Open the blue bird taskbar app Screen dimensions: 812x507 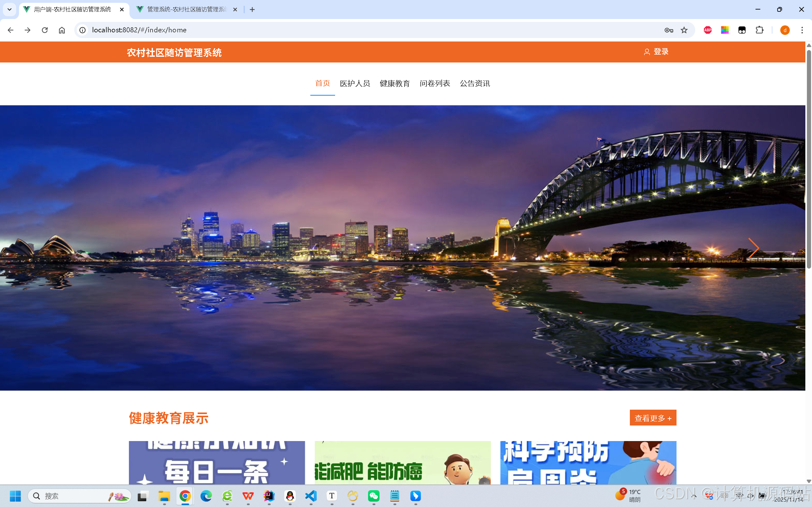click(415, 496)
